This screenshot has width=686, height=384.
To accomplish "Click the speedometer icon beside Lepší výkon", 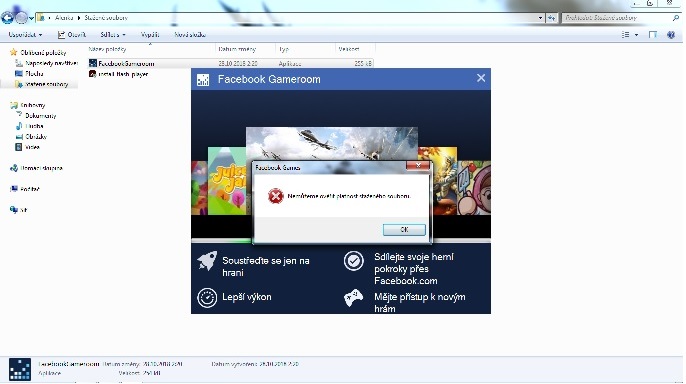I will [207, 297].
